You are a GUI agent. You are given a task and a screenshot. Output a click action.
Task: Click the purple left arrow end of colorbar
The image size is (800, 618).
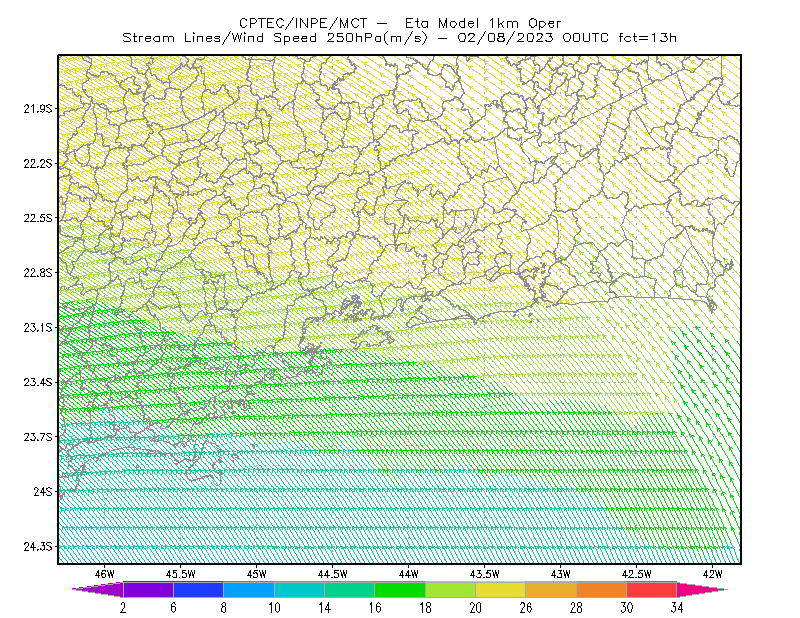point(98,589)
